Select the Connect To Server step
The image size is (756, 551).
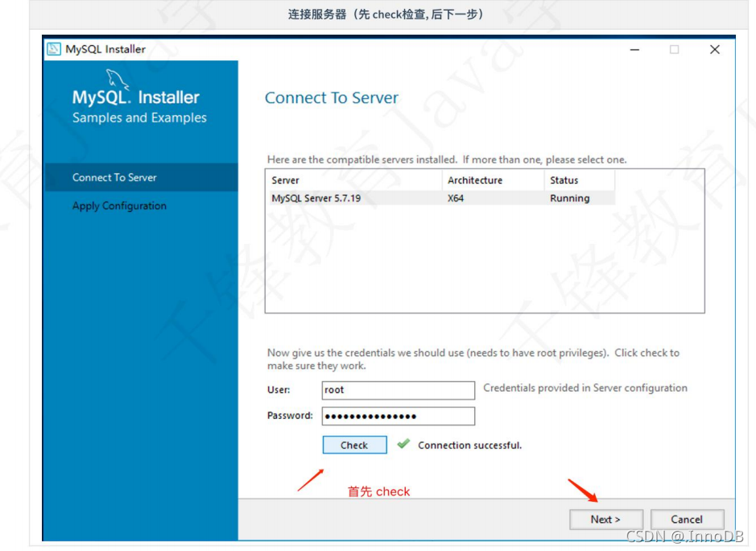click(141, 177)
